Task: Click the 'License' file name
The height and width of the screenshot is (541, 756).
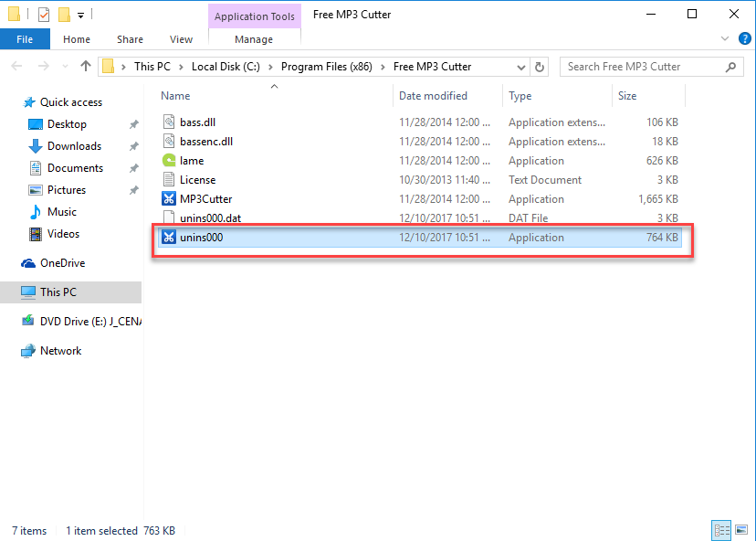Action: point(198,180)
